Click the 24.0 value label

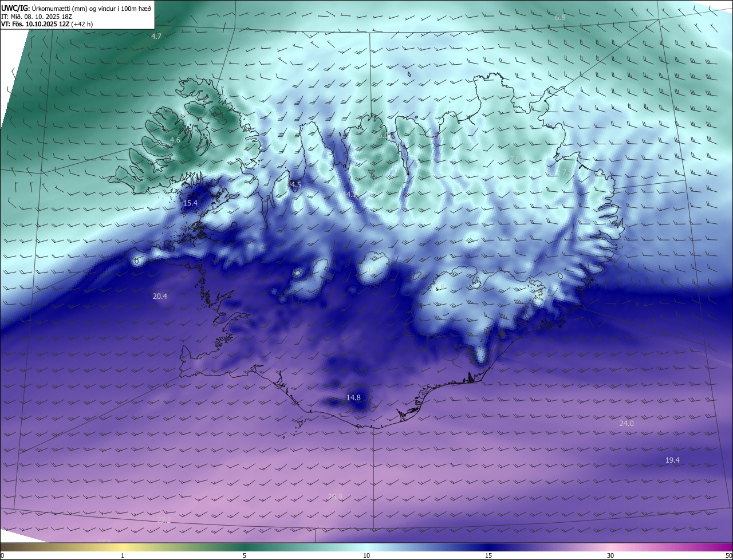[x=626, y=423]
